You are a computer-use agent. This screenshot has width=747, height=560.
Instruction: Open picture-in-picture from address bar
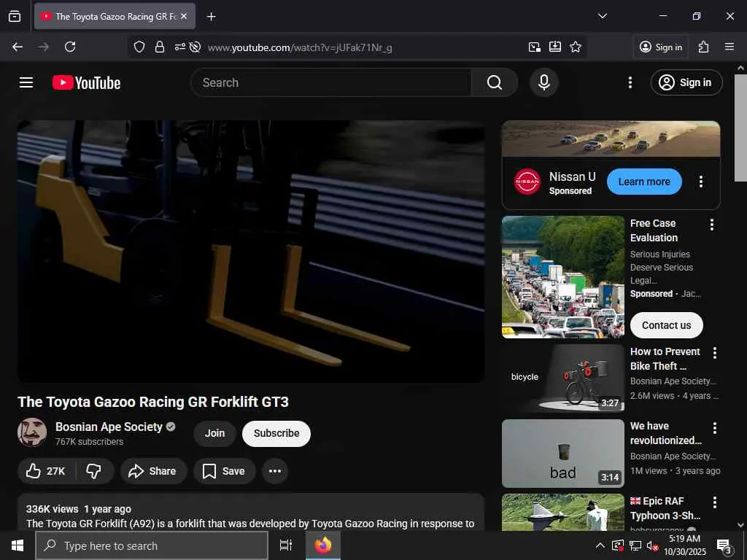535,47
